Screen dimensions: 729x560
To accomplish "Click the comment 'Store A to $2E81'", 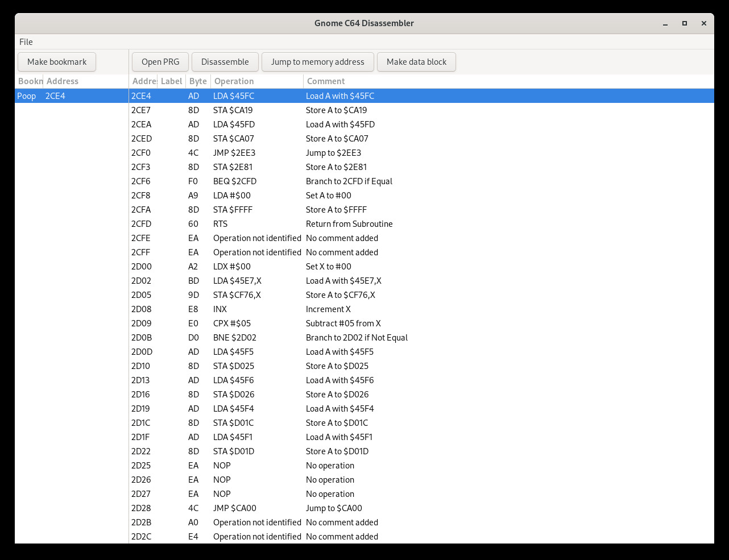I will coord(336,167).
